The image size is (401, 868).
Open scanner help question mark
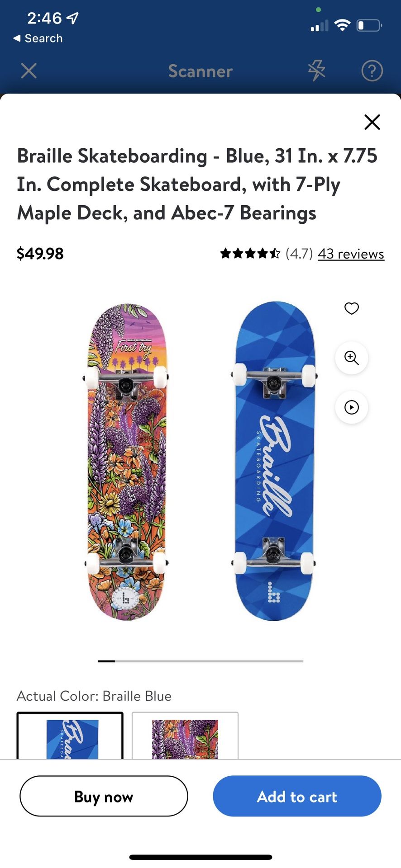(x=372, y=71)
